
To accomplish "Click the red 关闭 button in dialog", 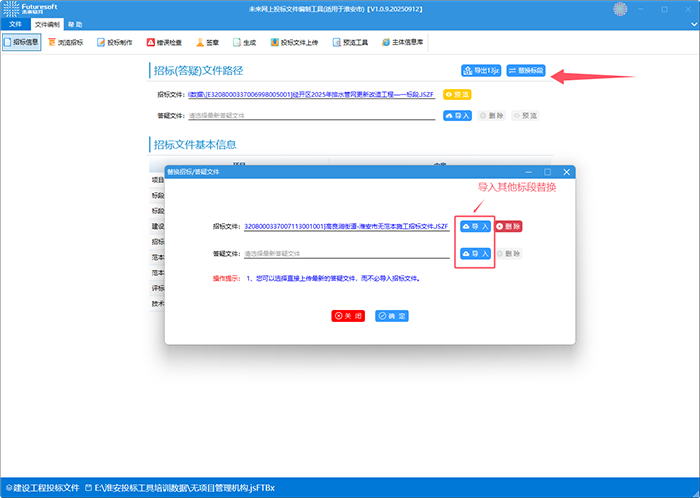I will point(349,316).
